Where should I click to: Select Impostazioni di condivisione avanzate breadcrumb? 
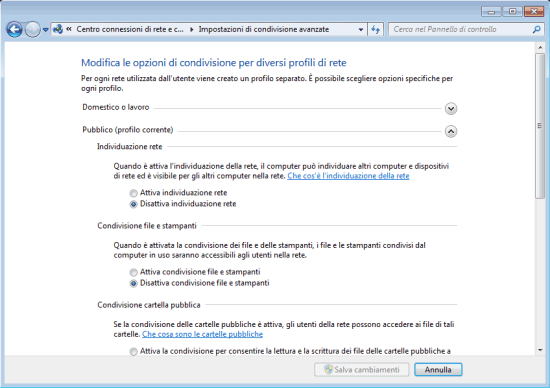pyautogui.click(x=264, y=29)
